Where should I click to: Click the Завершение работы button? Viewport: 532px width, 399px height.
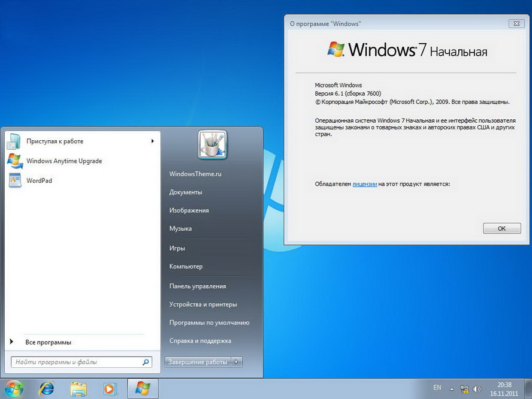[x=198, y=362]
